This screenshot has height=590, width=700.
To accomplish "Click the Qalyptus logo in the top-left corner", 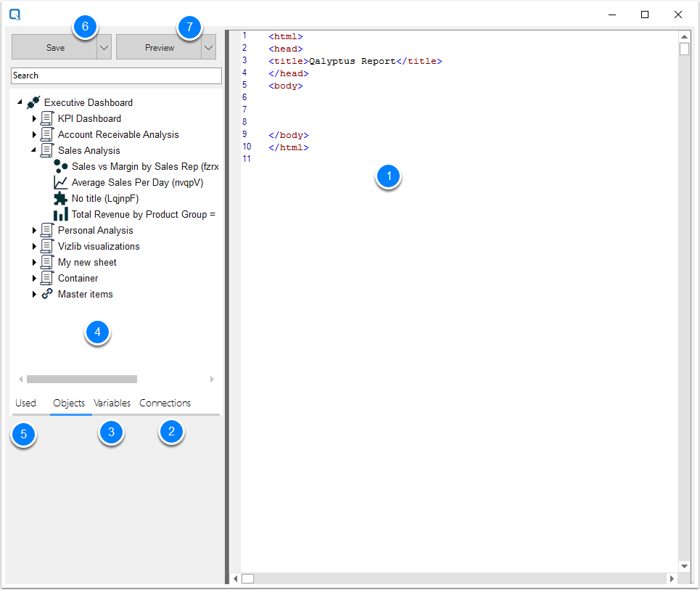I will point(15,13).
